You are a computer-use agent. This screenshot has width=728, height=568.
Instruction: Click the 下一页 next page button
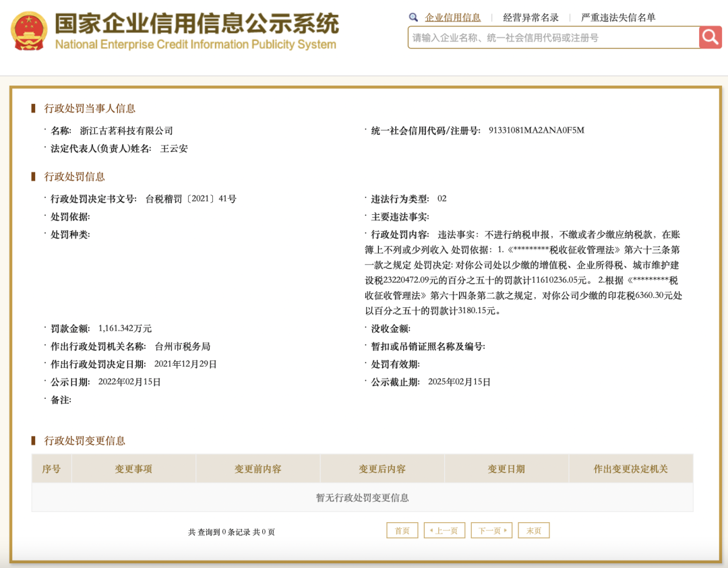click(491, 530)
